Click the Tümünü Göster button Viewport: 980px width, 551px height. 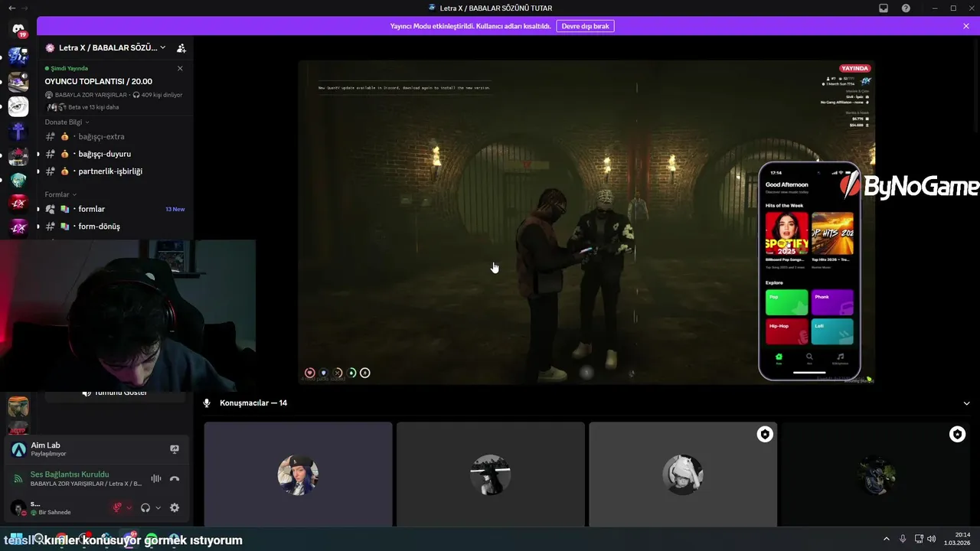click(115, 393)
